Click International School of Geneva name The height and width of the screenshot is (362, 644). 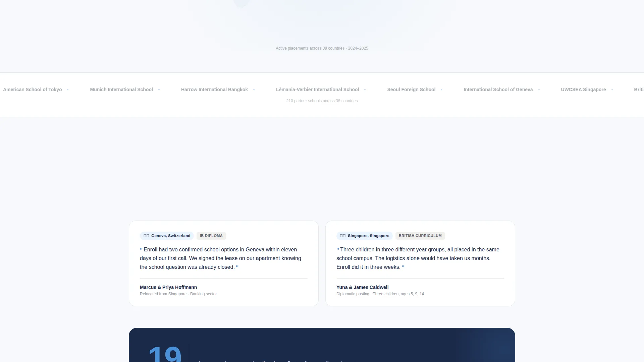click(x=498, y=89)
